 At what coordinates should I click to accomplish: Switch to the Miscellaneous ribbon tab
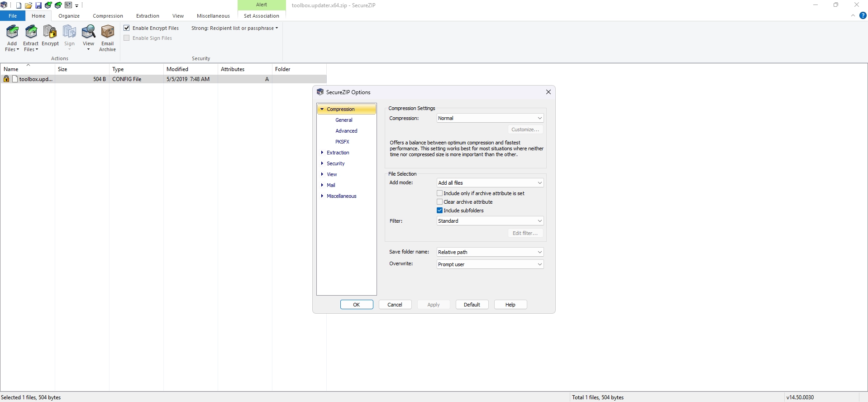point(213,16)
